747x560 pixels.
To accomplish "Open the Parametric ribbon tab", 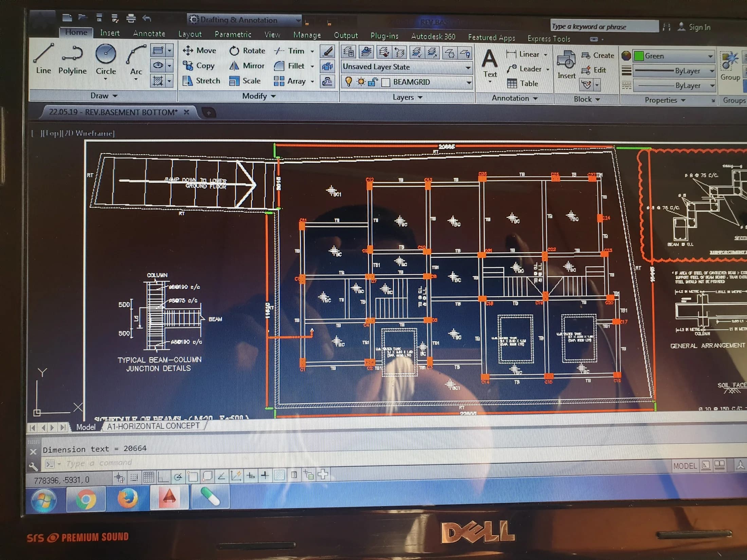I will 233,34.
